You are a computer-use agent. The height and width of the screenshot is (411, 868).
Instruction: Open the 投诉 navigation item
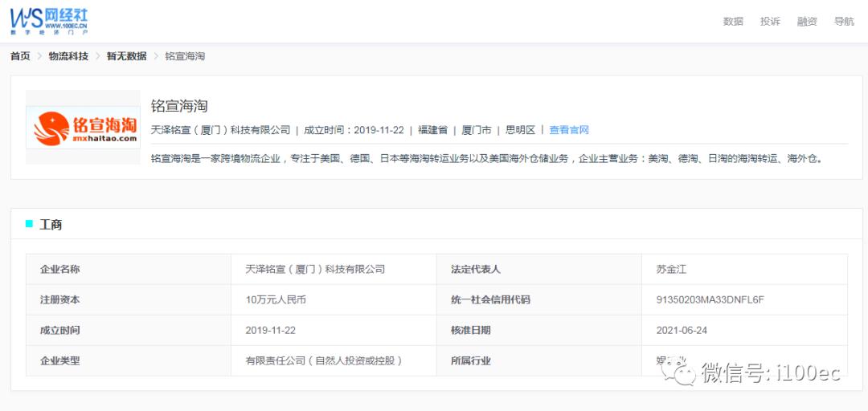770,22
